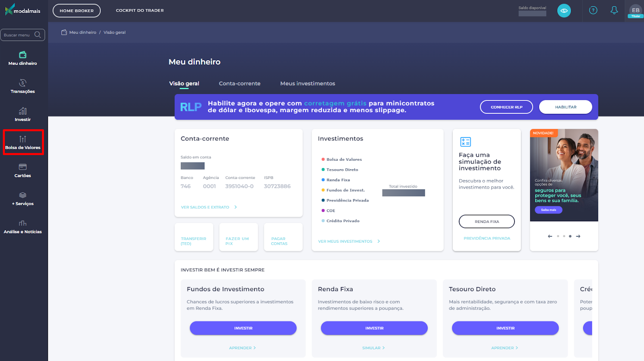Click FAZER UM PIX tile
The width and height of the screenshot is (644, 361).
pos(238,237)
